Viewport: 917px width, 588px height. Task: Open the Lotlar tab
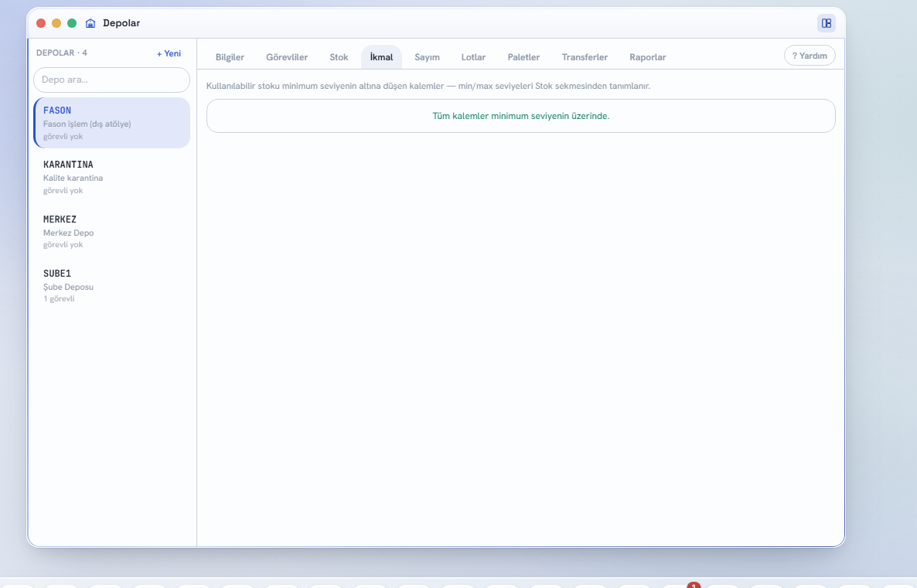tap(473, 57)
